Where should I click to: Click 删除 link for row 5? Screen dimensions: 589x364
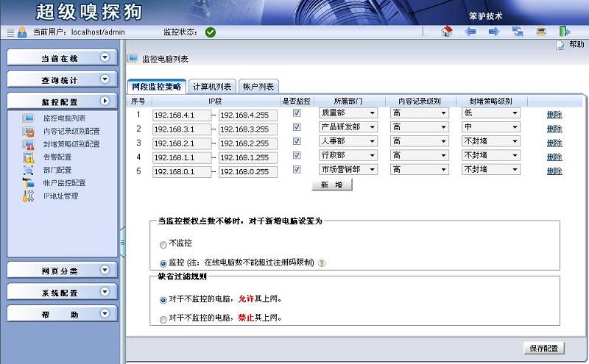(x=554, y=171)
